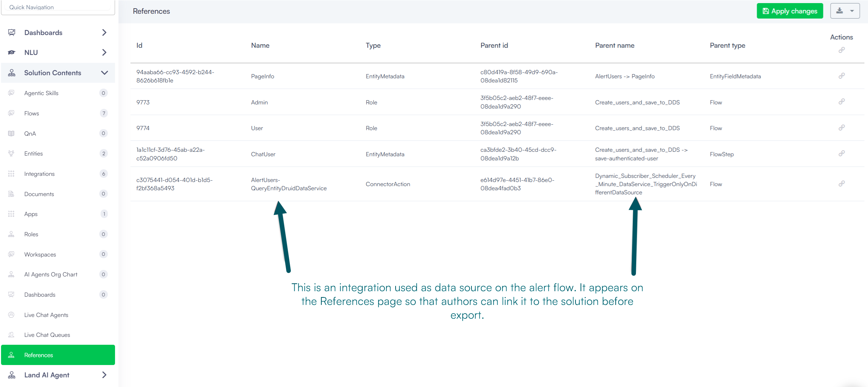The height and width of the screenshot is (387, 868).
Task: Open Entities from the sidebar
Action: [x=58, y=153]
